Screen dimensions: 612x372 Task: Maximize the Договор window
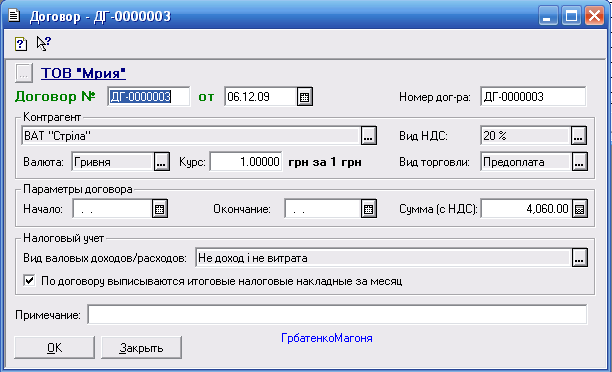tap(571, 16)
